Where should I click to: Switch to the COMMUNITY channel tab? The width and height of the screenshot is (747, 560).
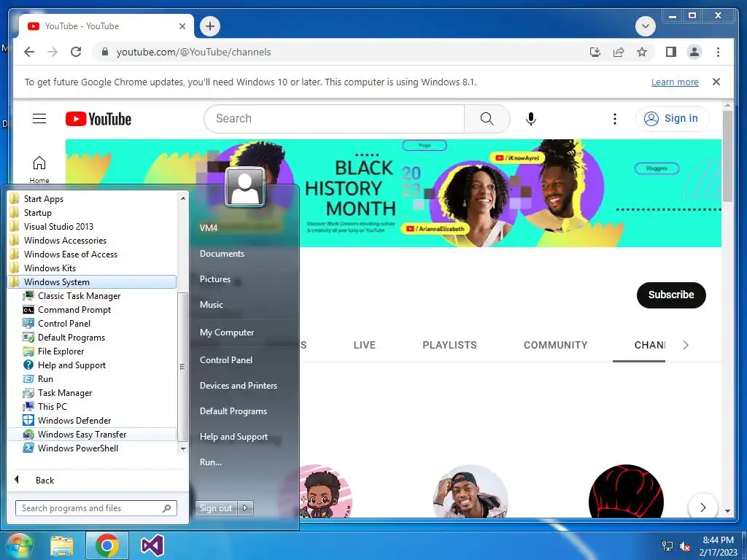point(555,345)
